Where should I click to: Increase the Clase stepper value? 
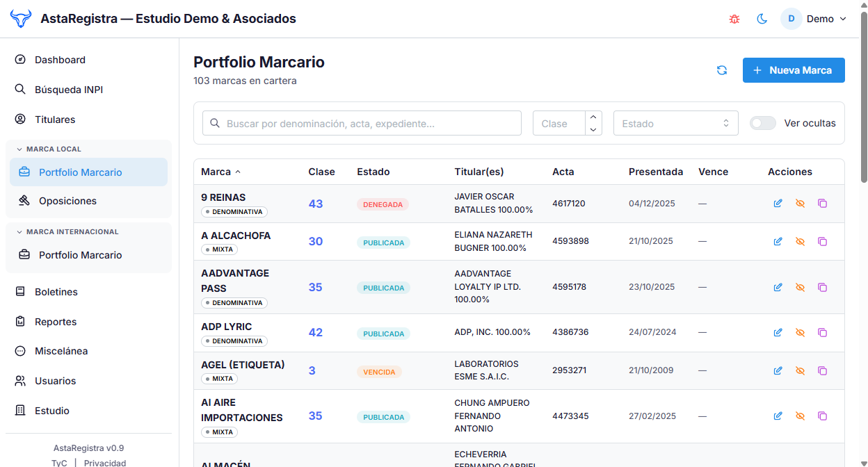(593, 117)
